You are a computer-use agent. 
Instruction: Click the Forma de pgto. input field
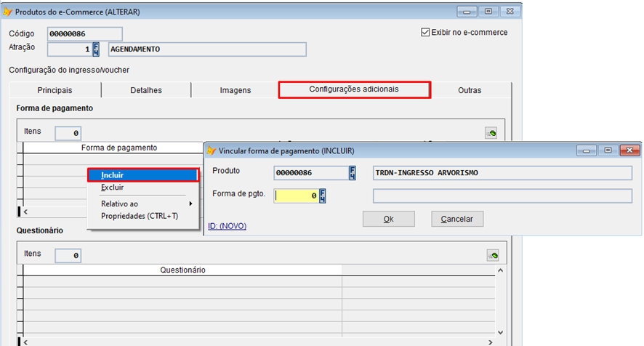coord(296,196)
